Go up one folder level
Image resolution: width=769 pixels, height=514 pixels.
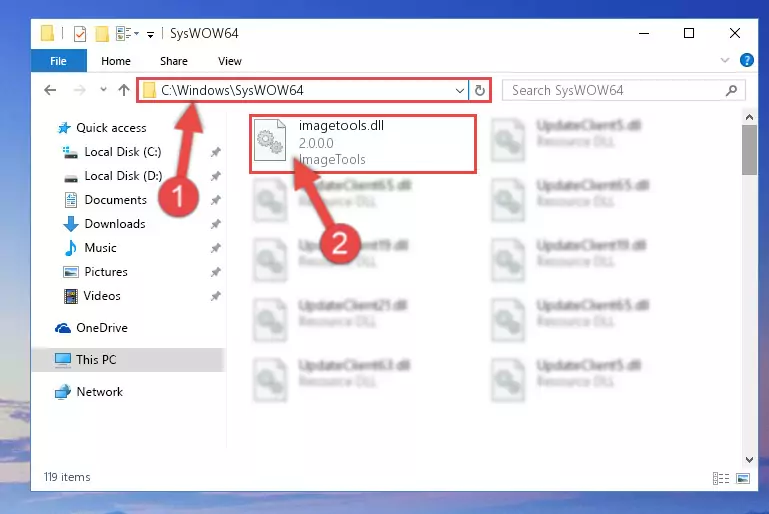coord(124,90)
